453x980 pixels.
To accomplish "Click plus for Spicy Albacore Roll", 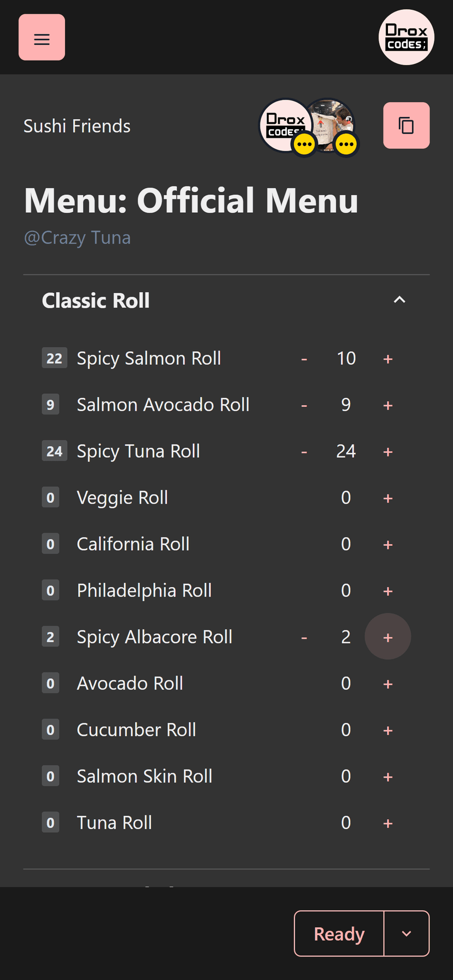I will [388, 637].
